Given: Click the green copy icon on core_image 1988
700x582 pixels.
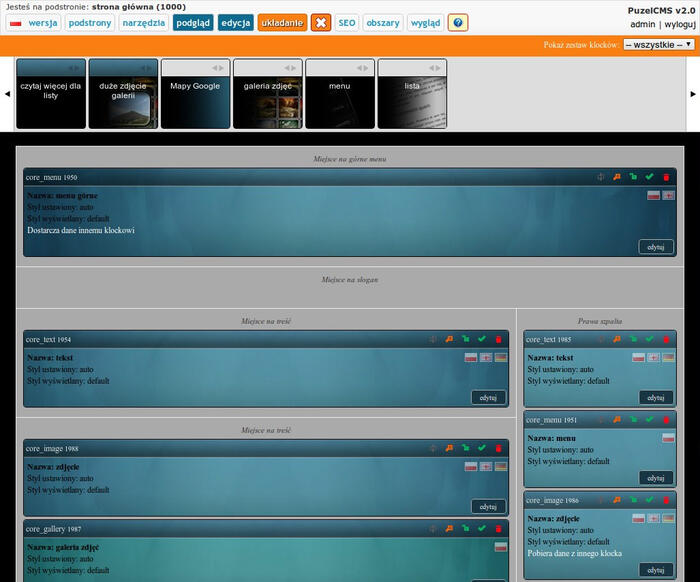Looking at the screenshot, I should (x=465, y=448).
